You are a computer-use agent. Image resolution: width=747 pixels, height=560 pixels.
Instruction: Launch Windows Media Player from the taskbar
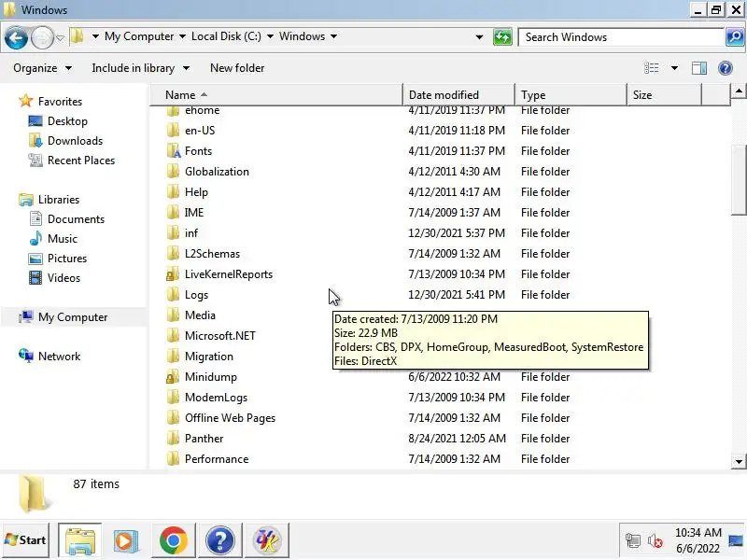(x=126, y=540)
